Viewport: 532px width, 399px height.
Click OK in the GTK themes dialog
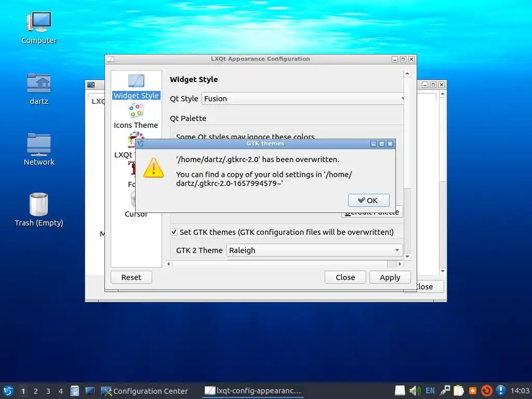point(368,200)
